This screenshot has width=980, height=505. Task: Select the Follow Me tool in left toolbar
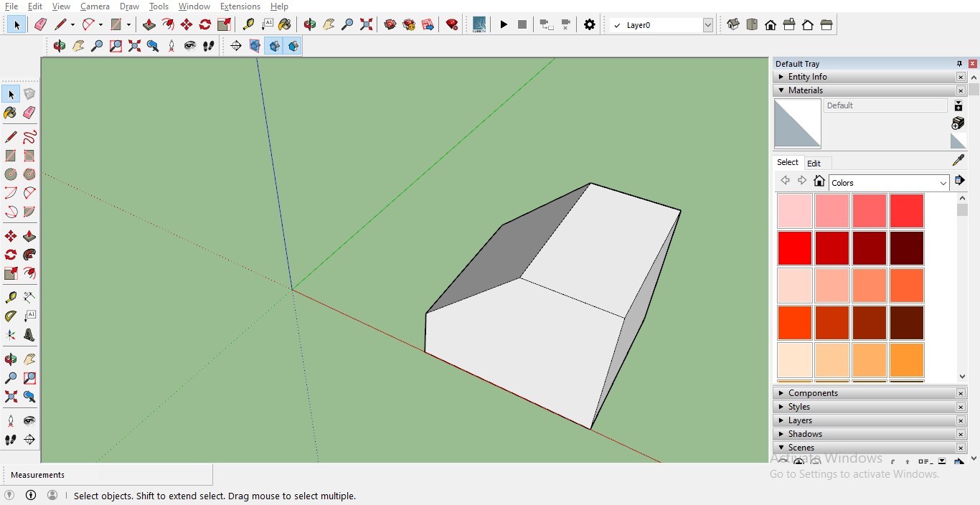tap(29, 255)
